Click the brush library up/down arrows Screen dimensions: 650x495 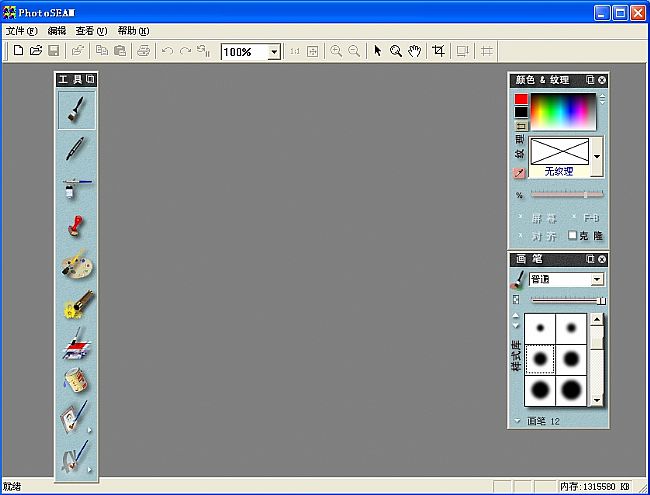point(515,321)
